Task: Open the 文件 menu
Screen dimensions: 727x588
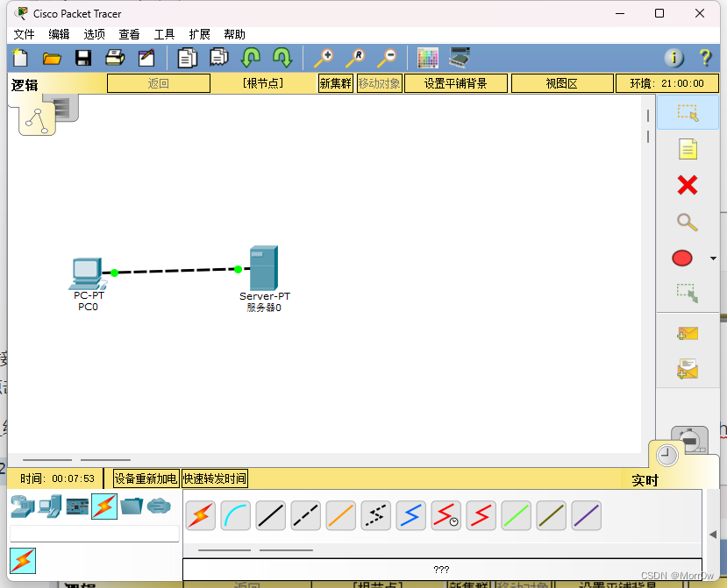Action: pyautogui.click(x=24, y=34)
